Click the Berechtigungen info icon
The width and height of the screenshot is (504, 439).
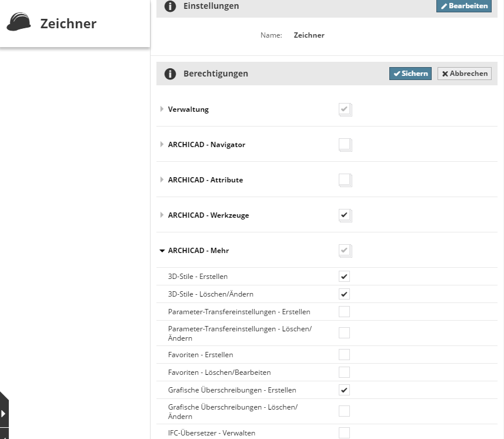coord(170,74)
